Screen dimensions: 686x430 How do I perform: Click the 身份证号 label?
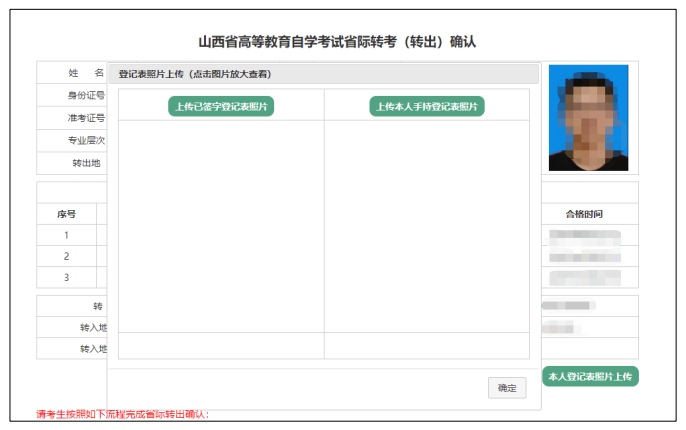pyautogui.click(x=86, y=95)
